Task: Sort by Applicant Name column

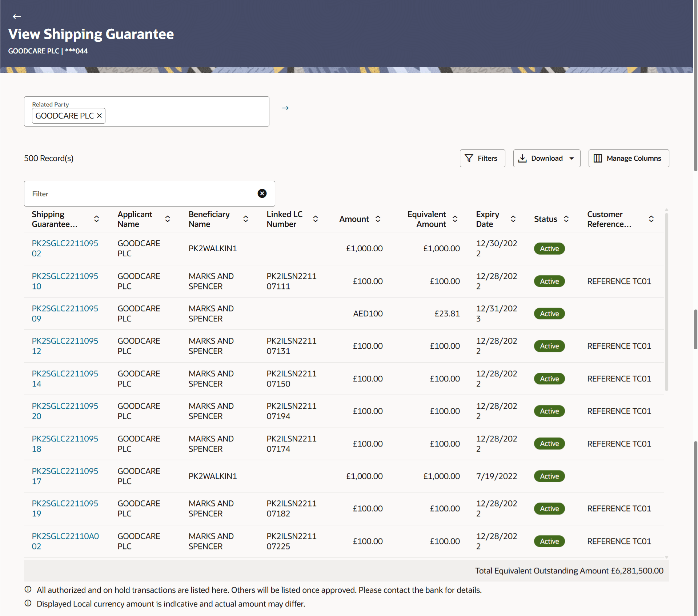Action: (168, 219)
